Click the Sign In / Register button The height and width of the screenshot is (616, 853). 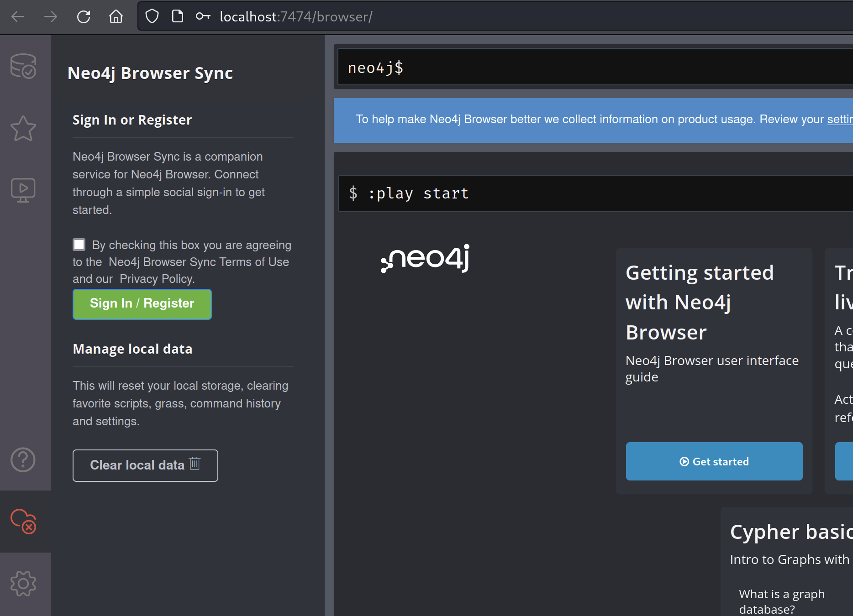(x=142, y=304)
